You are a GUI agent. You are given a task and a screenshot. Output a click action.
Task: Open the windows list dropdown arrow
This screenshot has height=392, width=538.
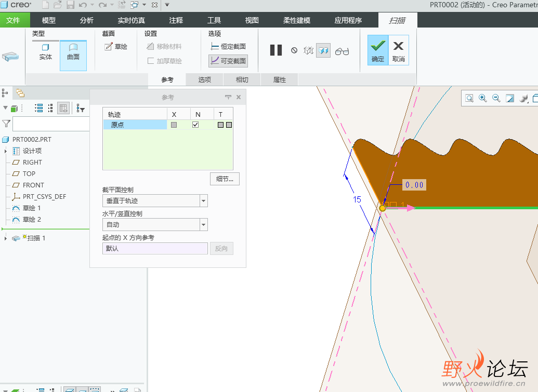145,5
